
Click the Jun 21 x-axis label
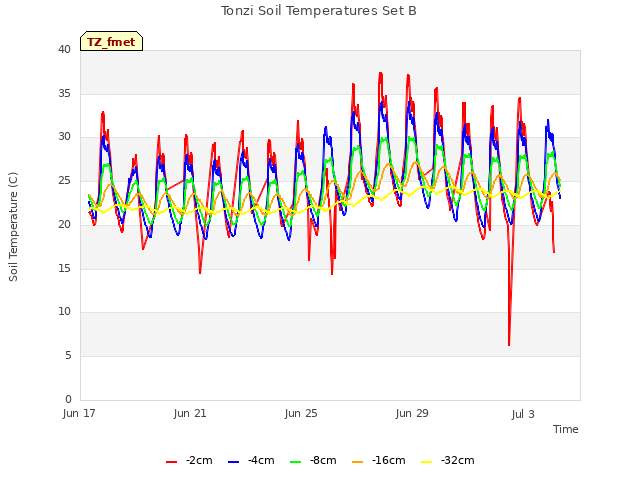tap(190, 413)
